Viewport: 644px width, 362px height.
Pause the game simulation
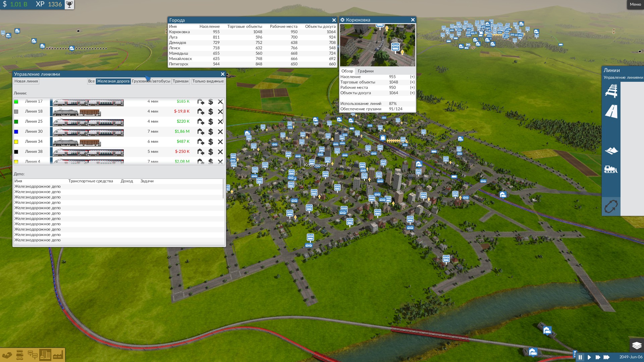click(580, 357)
